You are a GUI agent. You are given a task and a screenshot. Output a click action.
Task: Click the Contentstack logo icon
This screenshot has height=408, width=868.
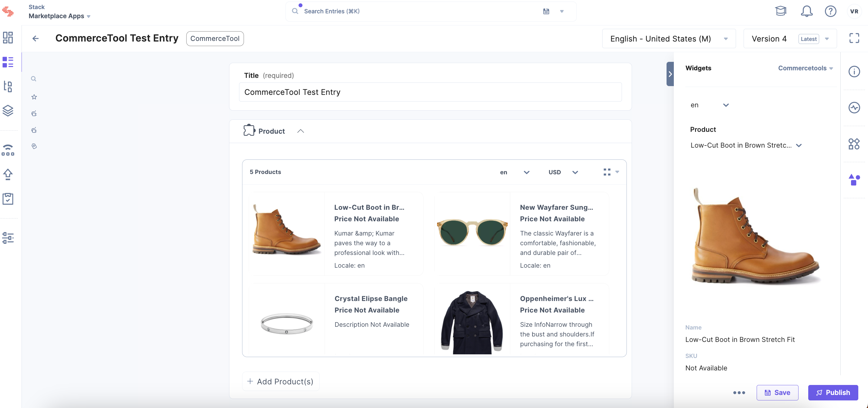(x=8, y=12)
